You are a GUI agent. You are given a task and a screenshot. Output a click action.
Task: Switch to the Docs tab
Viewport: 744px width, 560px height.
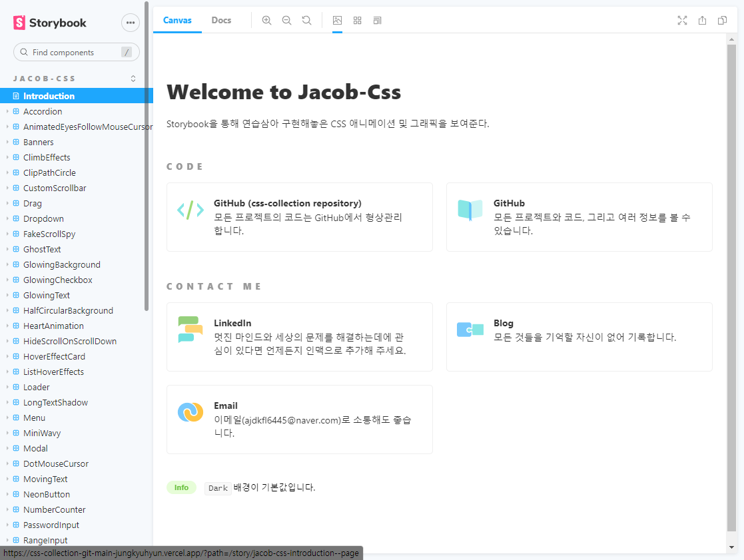(x=221, y=21)
